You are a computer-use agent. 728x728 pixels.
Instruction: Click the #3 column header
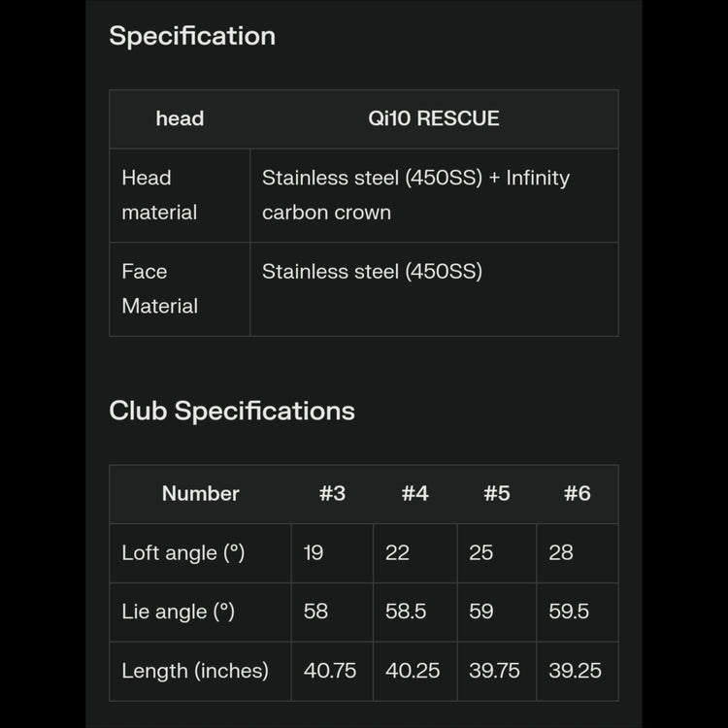pos(332,493)
